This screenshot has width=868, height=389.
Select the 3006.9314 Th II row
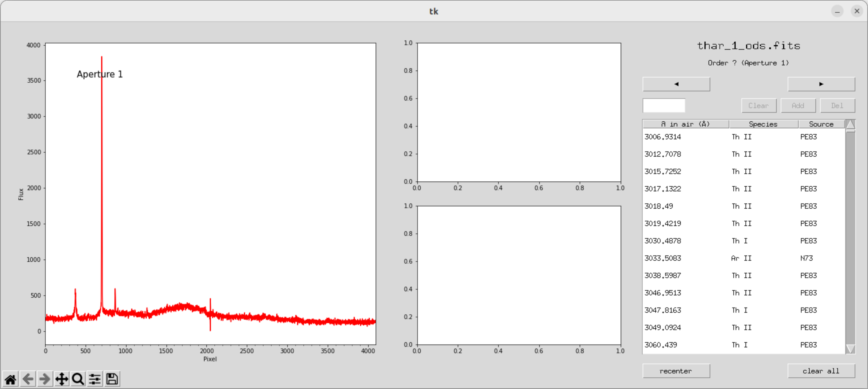[x=741, y=137]
